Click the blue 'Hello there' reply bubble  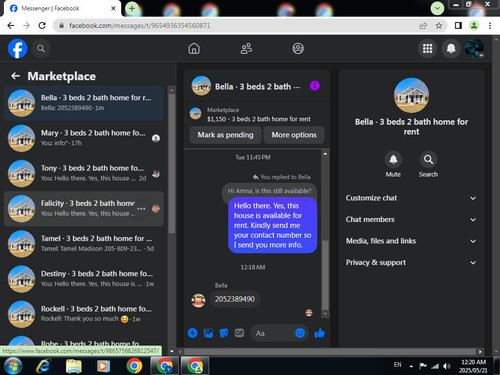coord(272,225)
